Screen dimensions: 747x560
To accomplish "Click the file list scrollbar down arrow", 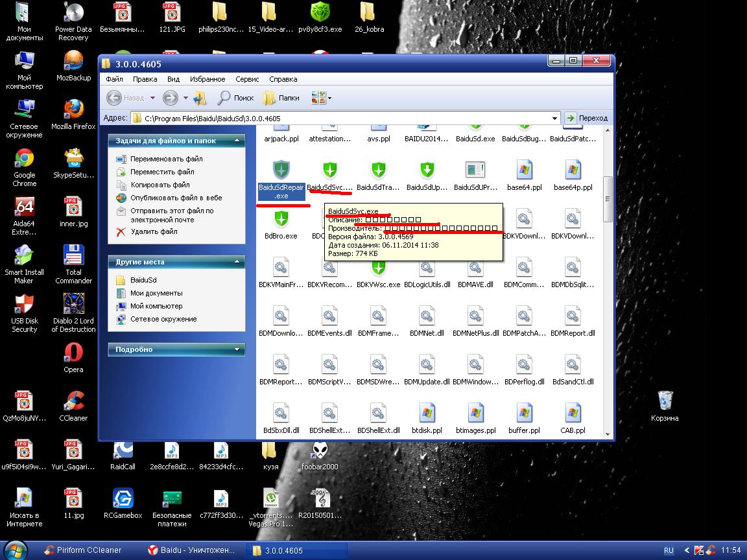I will [x=608, y=434].
